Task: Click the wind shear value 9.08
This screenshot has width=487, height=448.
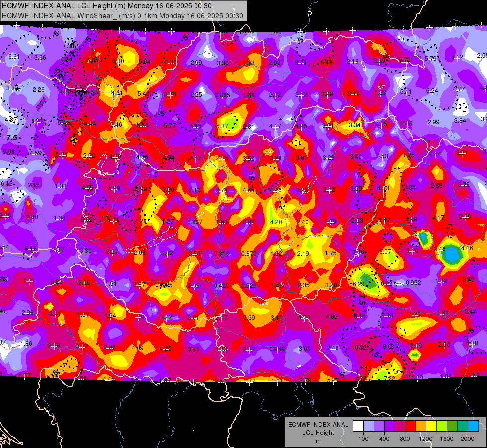Action: [8, 152]
